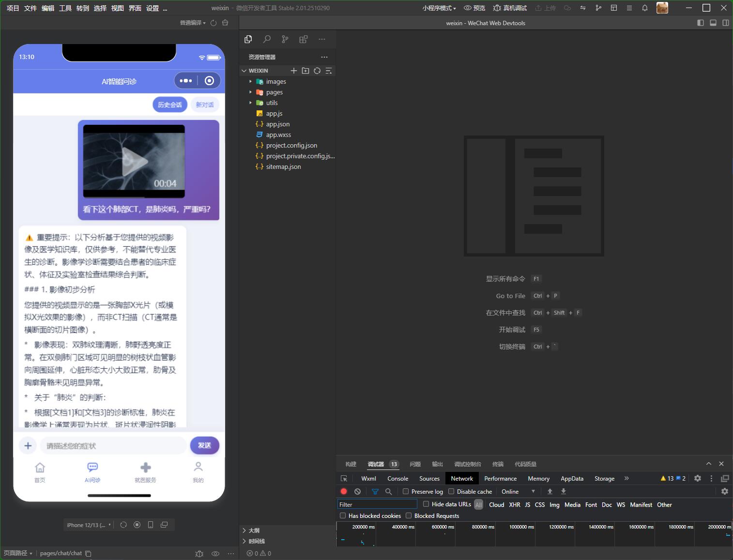Screen dimensions: 733x560
Task: Export HAR file download arrow
Action: (x=564, y=491)
